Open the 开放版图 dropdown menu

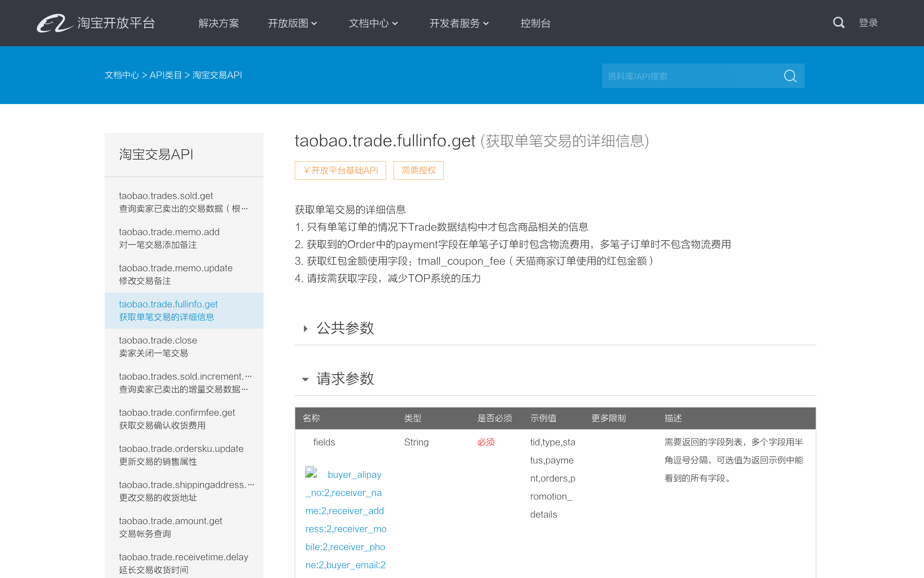292,23
